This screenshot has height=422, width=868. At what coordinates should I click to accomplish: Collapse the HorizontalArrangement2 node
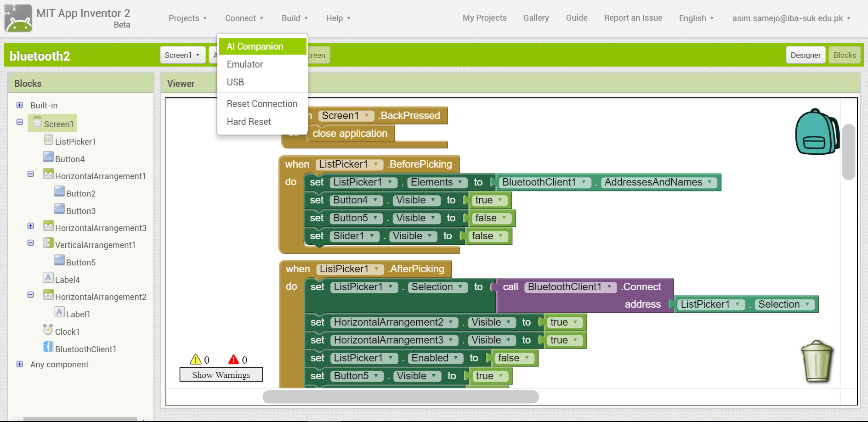point(31,295)
